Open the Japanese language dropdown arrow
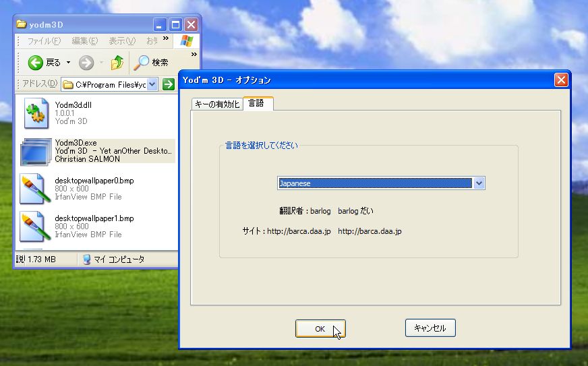The width and height of the screenshot is (588, 366). click(479, 183)
